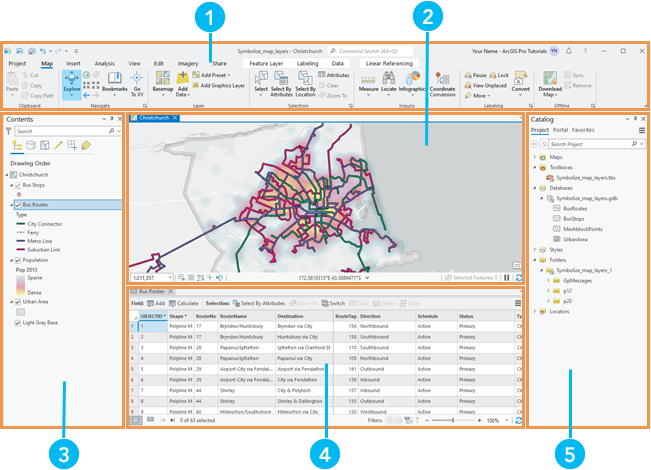Click Select By Attributes in the table toolbar
This screenshot has width=651, height=470.
[x=259, y=304]
